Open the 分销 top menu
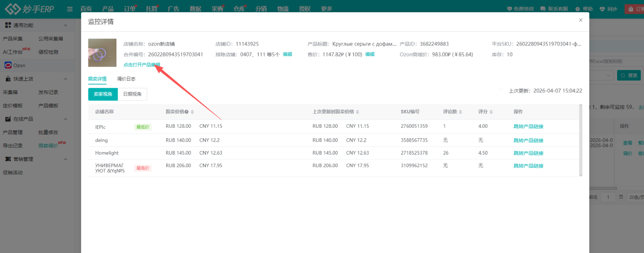Viewport: 644px width, 253px height. click(261, 9)
